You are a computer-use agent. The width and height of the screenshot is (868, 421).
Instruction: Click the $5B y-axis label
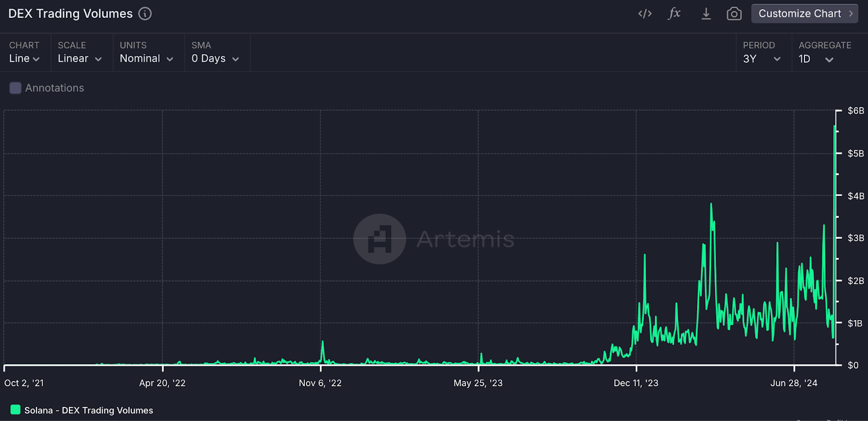click(x=856, y=154)
